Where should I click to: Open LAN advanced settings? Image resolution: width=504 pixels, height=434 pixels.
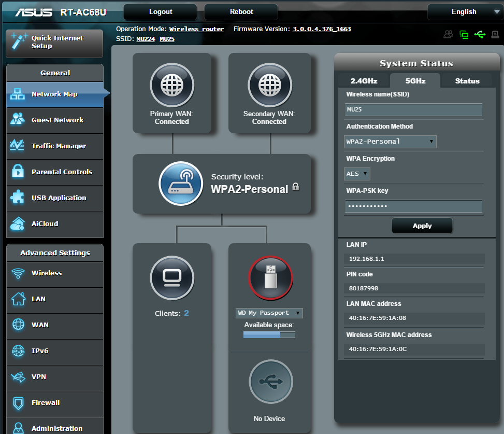pos(54,300)
